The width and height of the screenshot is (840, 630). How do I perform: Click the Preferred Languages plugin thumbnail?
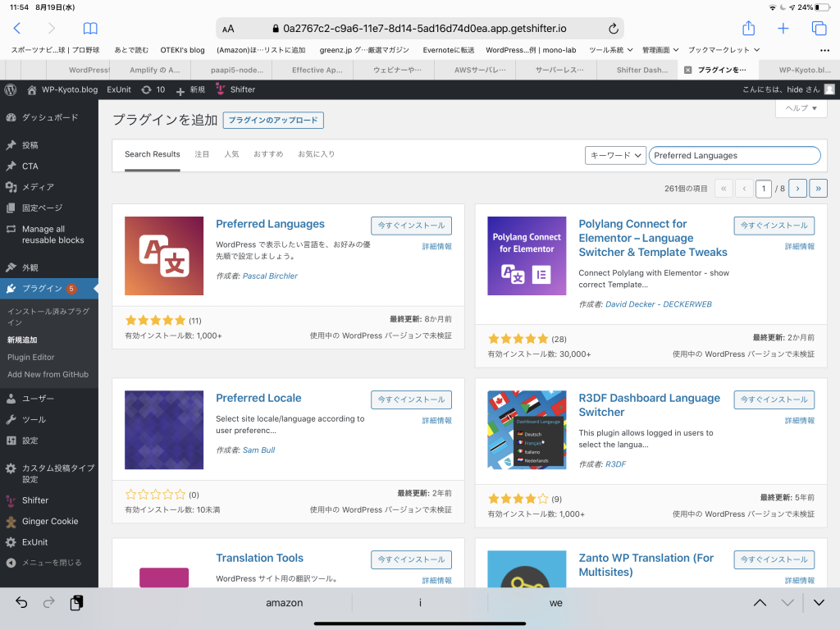tap(164, 256)
